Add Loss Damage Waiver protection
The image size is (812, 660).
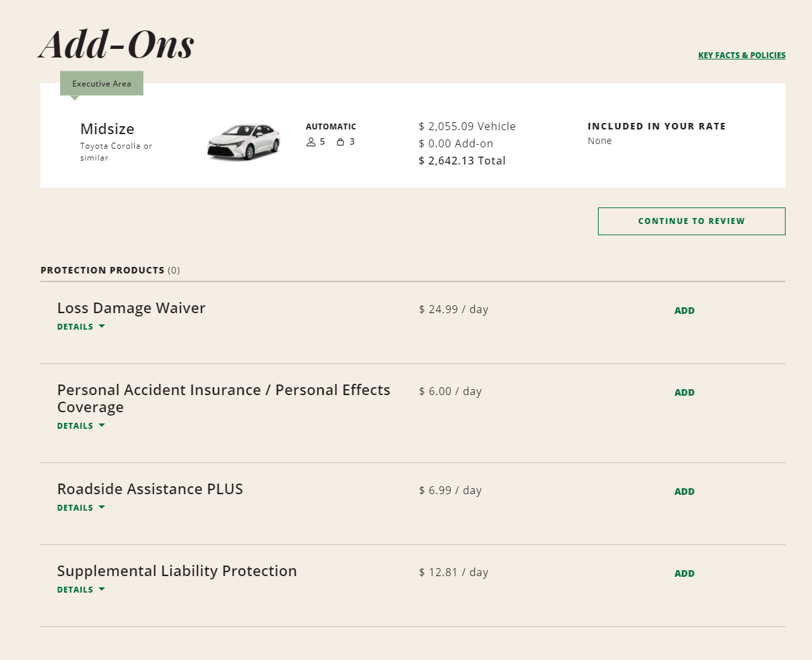coord(684,311)
